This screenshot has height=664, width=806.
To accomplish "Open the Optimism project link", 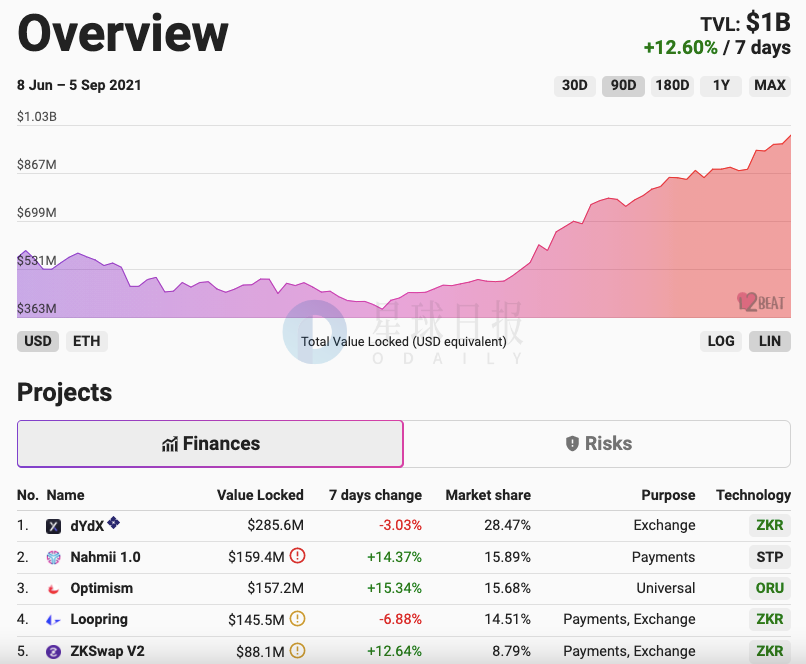I will coord(102,588).
